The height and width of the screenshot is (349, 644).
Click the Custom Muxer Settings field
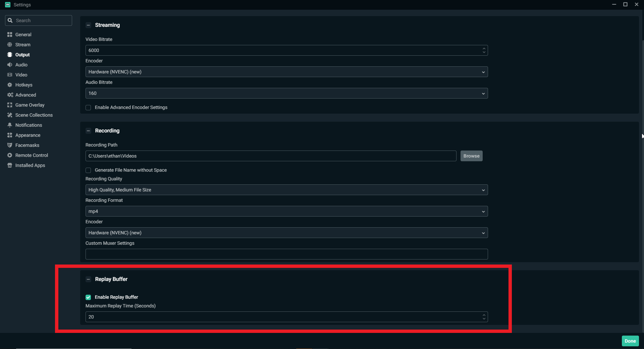click(x=286, y=254)
